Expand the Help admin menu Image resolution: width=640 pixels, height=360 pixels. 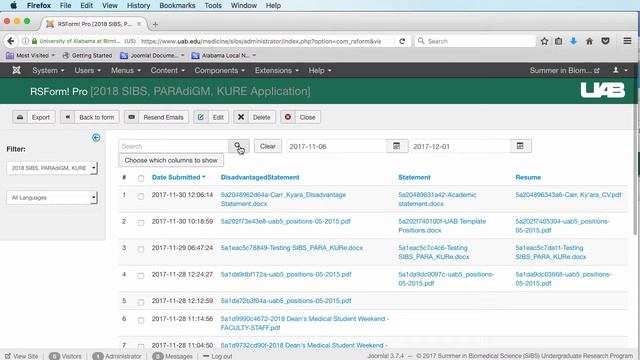click(x=320, y=70)
